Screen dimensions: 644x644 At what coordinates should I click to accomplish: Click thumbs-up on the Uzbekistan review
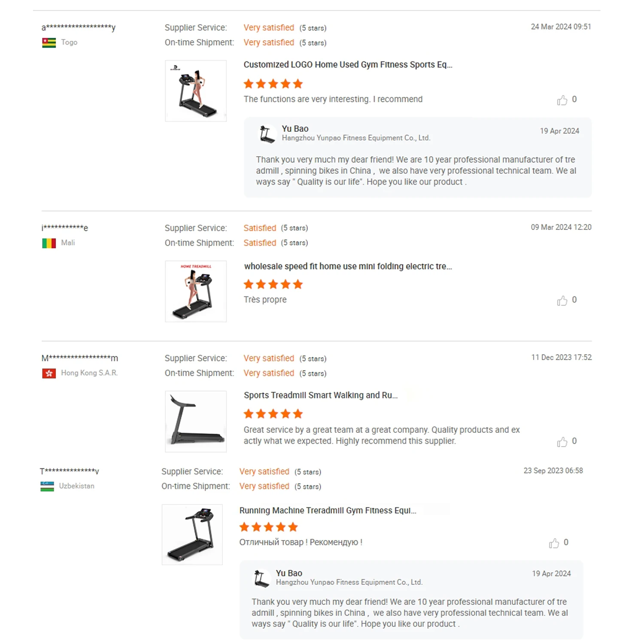click(x=553, y=544)
